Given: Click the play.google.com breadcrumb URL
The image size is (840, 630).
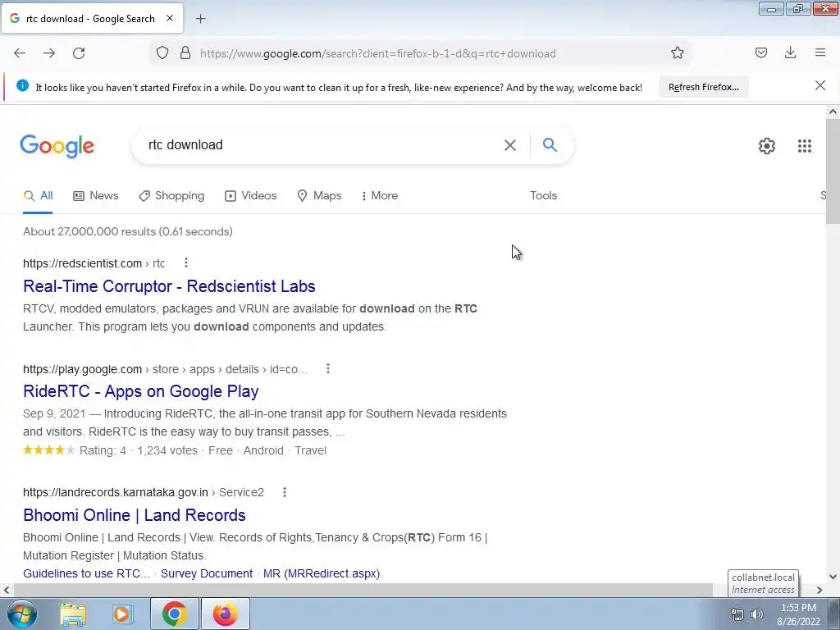Looking at the screenshot, I should 165,369.
